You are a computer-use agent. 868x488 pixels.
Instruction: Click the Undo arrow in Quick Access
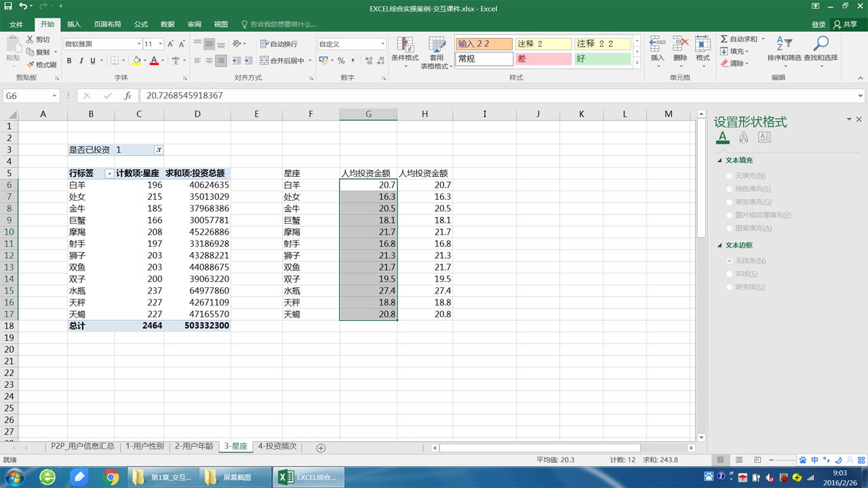tap(23, 6)
